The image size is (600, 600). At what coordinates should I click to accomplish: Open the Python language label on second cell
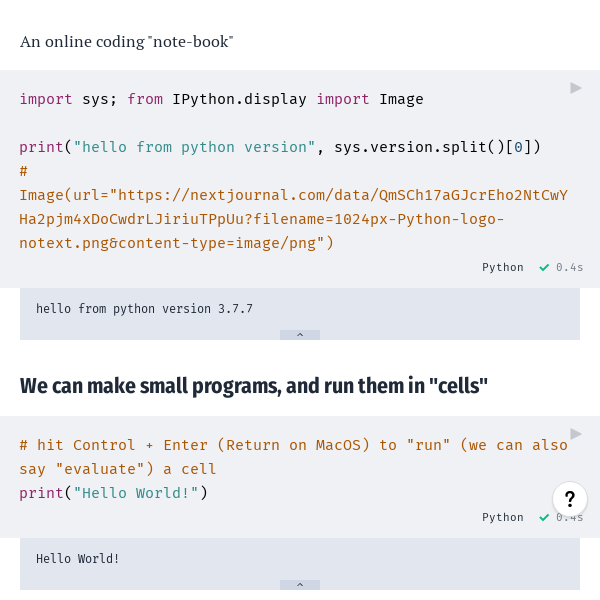click(x=502, y=518)
